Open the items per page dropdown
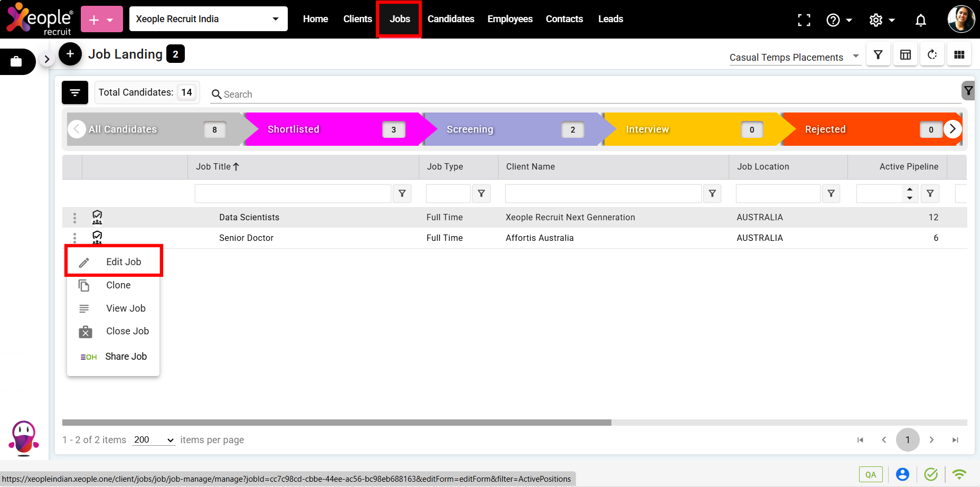 154,440
